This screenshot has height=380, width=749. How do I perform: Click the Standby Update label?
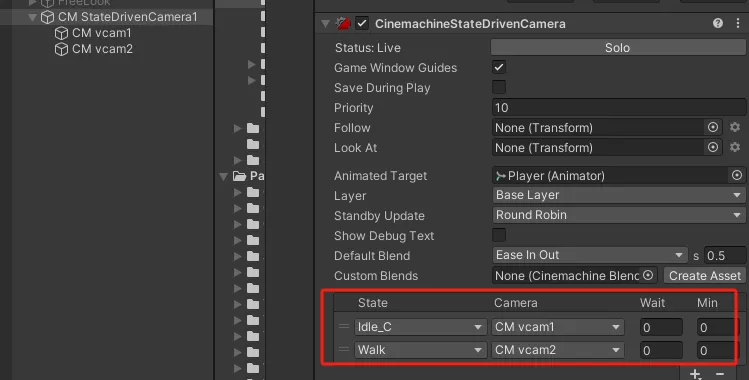tap(379, 216)
